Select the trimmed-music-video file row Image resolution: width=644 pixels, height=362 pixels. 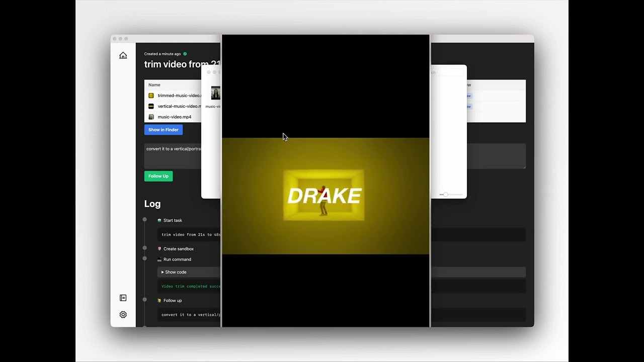tap(173, 96)
